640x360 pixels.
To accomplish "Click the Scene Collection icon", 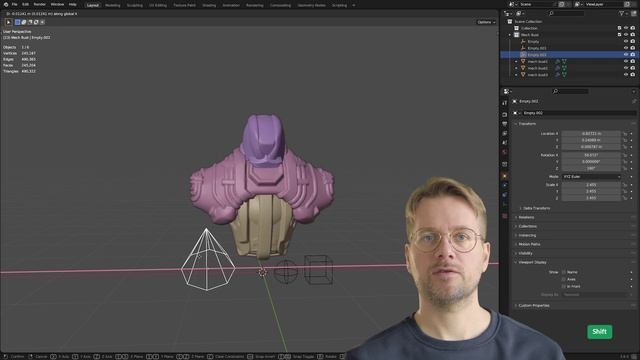I will tap(510, 21).
